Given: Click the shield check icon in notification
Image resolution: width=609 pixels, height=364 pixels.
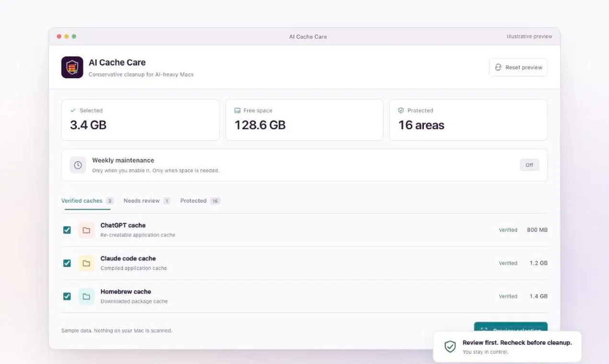Looking at the screenshot, I should click(450, 347).
